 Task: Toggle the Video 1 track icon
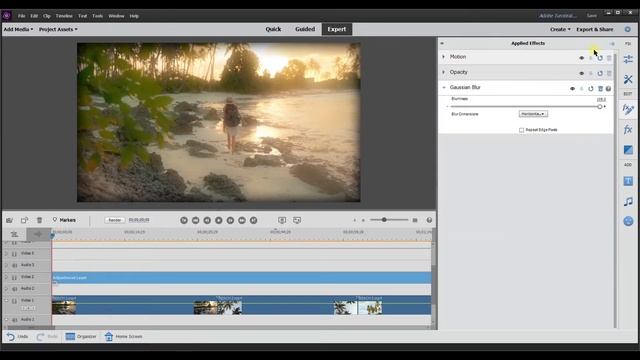pos(14,301)
